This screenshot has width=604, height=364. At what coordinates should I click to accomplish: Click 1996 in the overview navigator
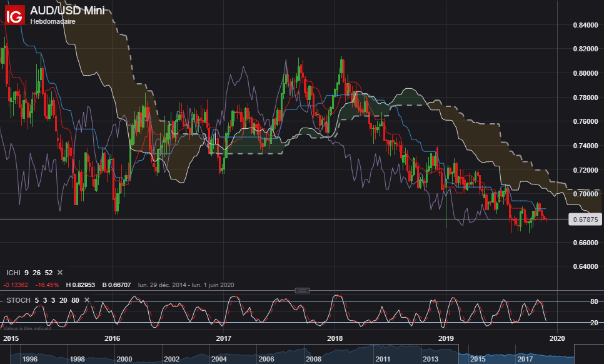pos(29,359)
